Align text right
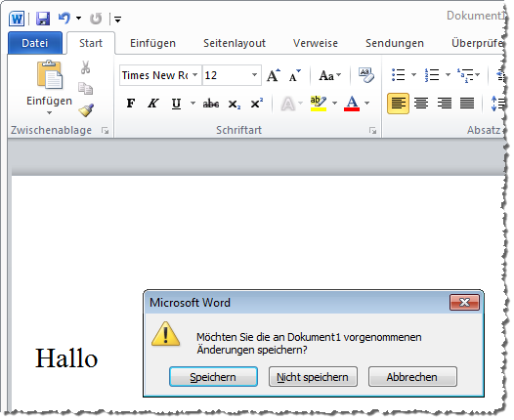The width and height of the screenshot is (514, 420). (445, 104)
